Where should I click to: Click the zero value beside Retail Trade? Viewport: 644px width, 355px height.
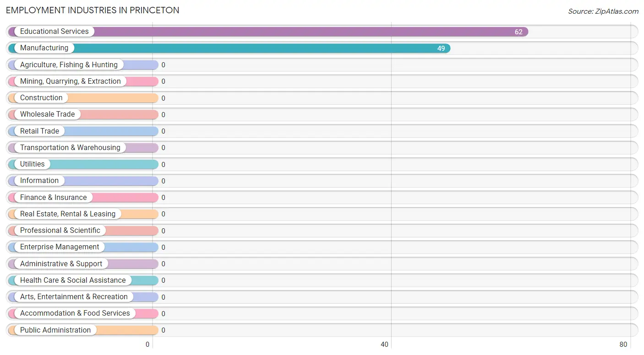click(x=163, y=131)
